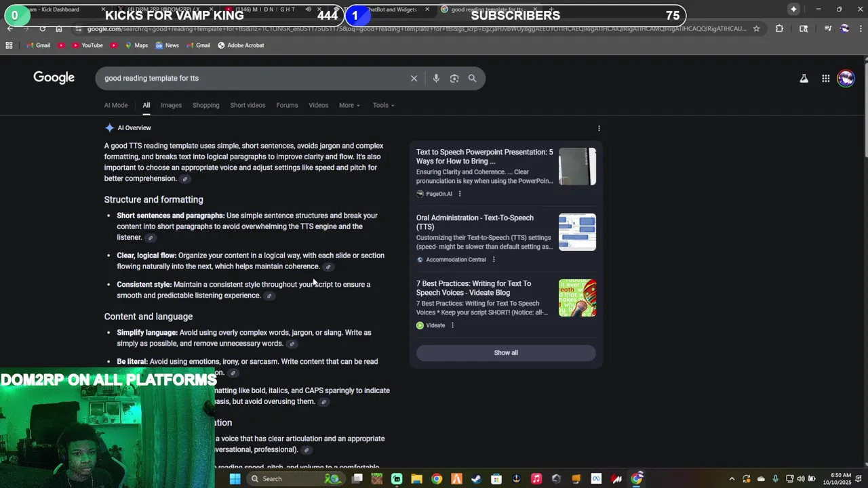Open source link after 'predictable listening experience'

pos(269,296)
